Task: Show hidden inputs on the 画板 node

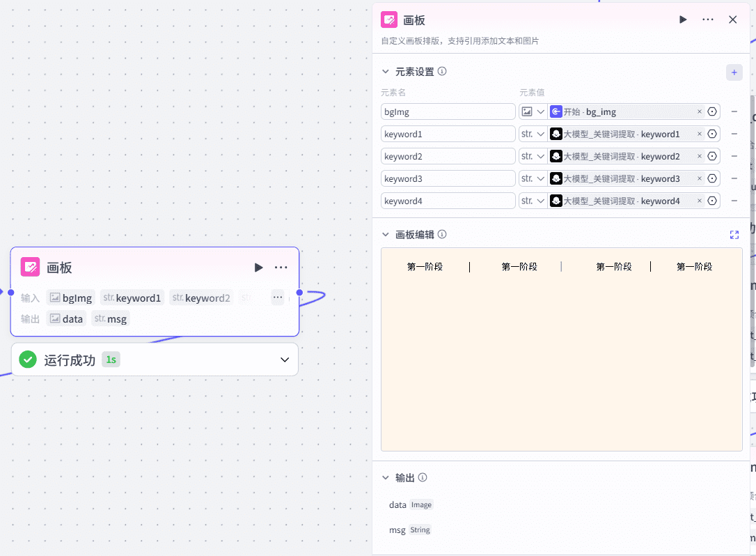Action: [x=278, y=298]
